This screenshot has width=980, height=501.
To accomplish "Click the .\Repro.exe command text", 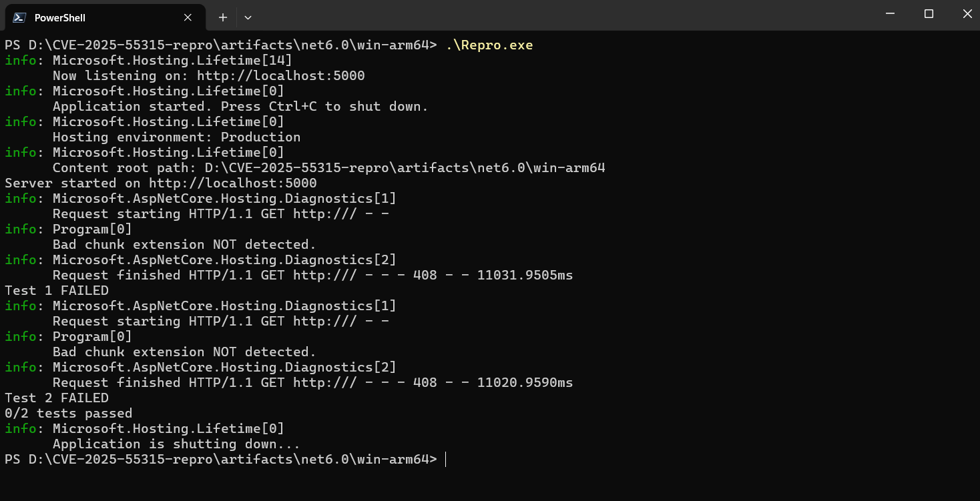I will tap(489, 45).
